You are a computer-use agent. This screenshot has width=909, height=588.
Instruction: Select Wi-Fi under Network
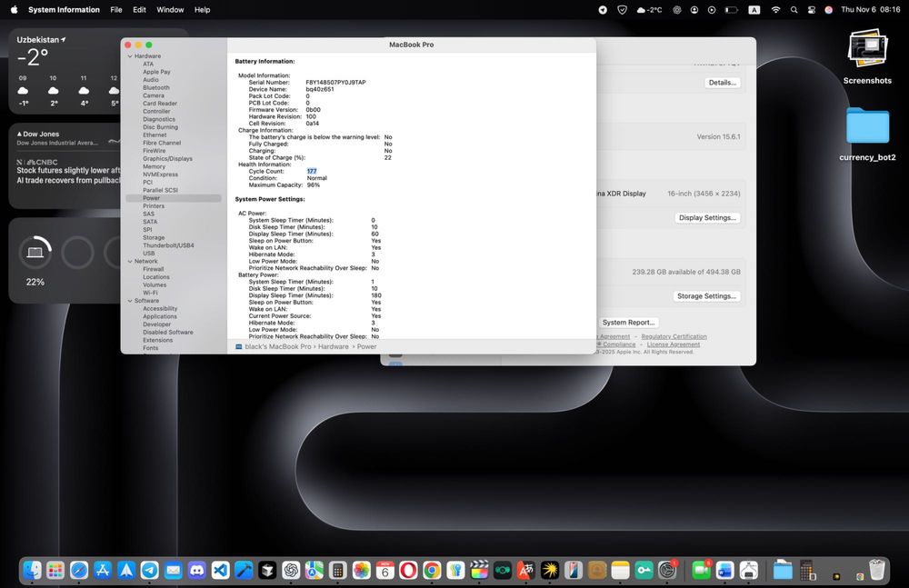tap(150, 293)
